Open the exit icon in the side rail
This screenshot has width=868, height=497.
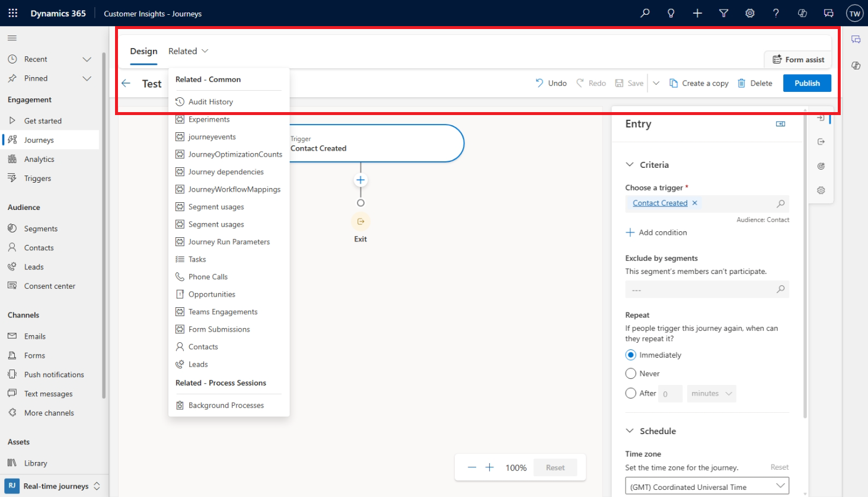click(821, 142)
